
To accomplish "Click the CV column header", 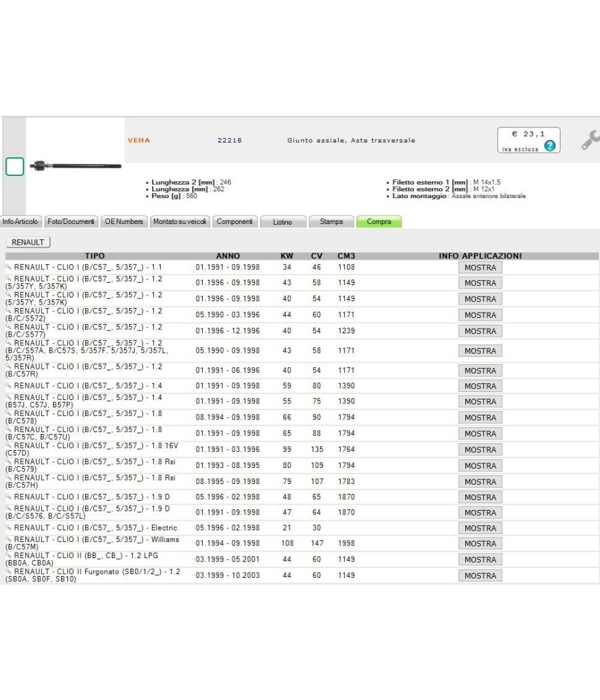I will [317, 256].
